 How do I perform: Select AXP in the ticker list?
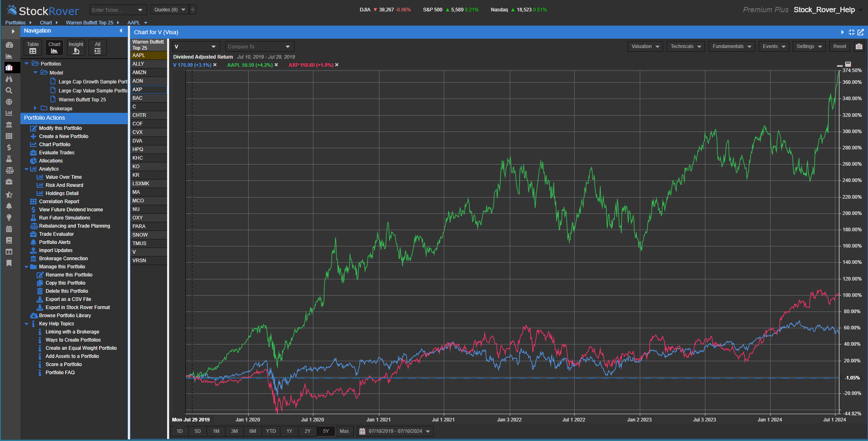148,90
